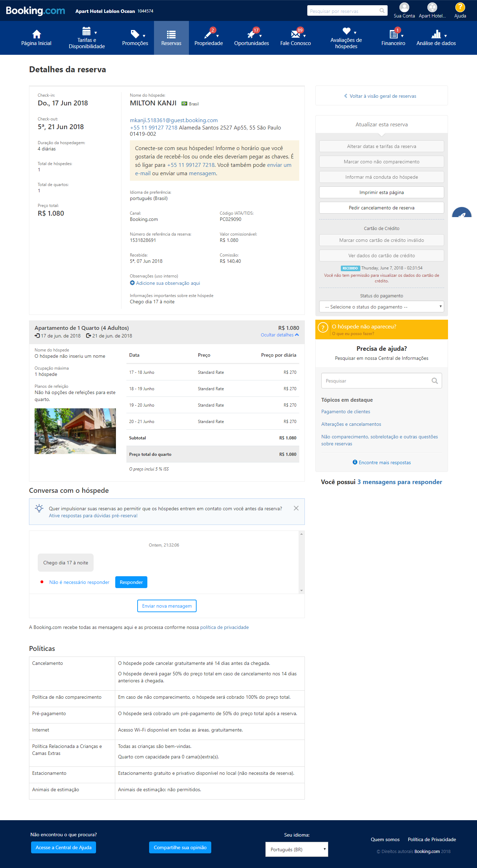Click the blue rocket floating icon

(x=462, y=214)
